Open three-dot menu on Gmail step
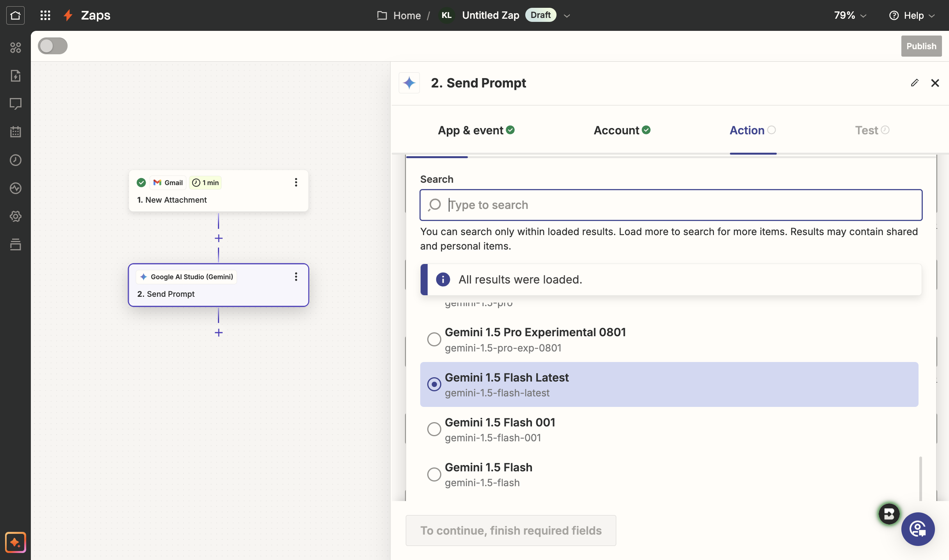This screenshot has width=949, height=560. 296,182
